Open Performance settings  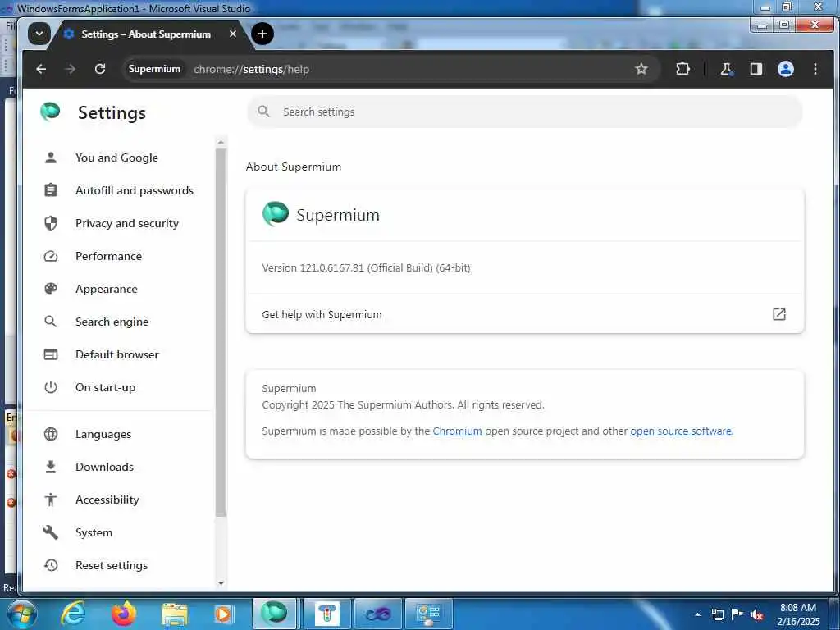click(109, 256)
